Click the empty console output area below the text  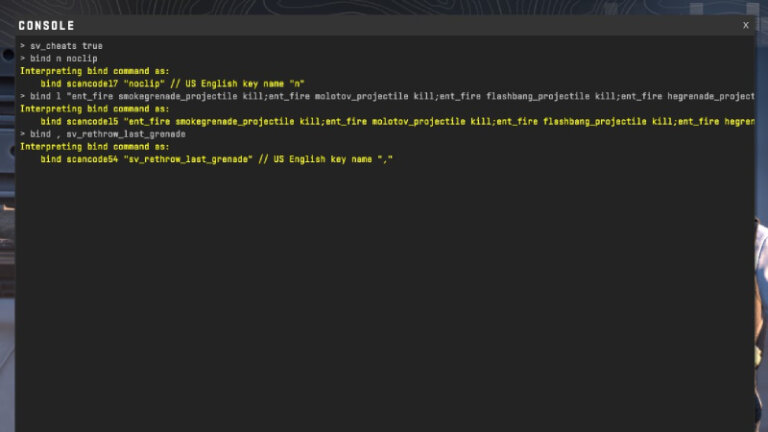384,300
